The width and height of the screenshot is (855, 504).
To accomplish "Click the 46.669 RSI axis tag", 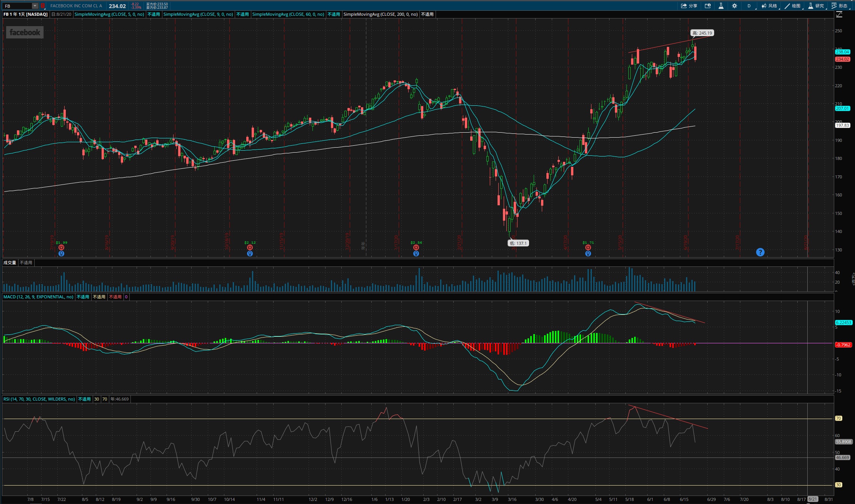I will [842, 457].
